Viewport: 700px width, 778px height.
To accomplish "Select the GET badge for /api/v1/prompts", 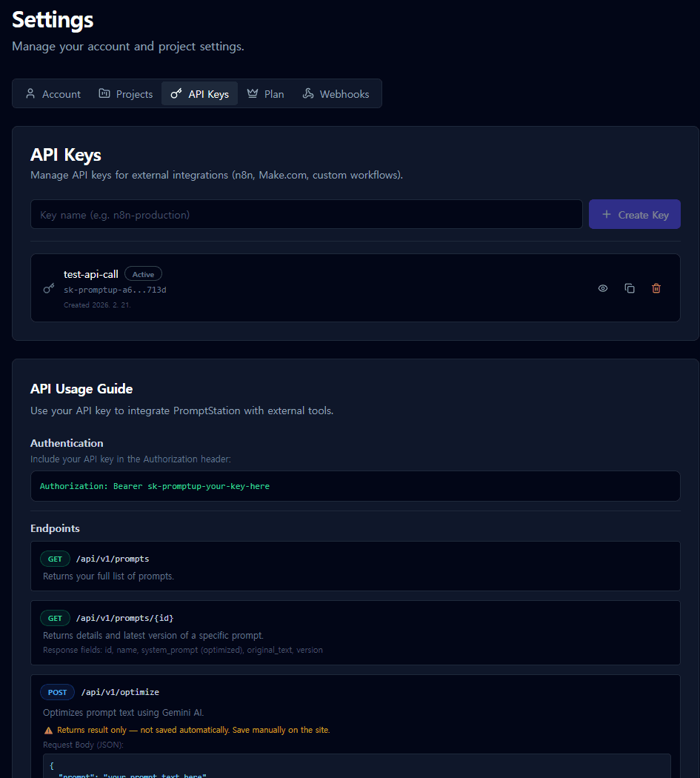I will tap(55, 559).
